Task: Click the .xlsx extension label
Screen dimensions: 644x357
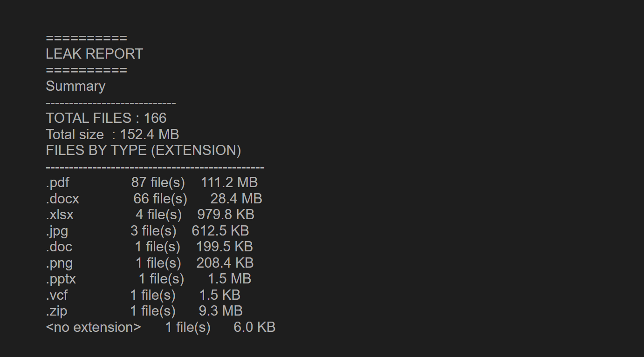Action: pyautogui.click(x=60, y=215)
